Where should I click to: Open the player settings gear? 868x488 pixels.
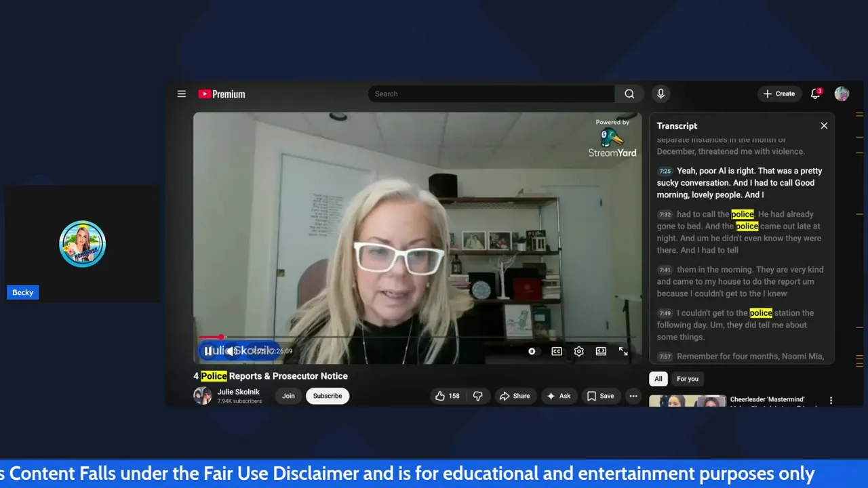tap(578, 351)
